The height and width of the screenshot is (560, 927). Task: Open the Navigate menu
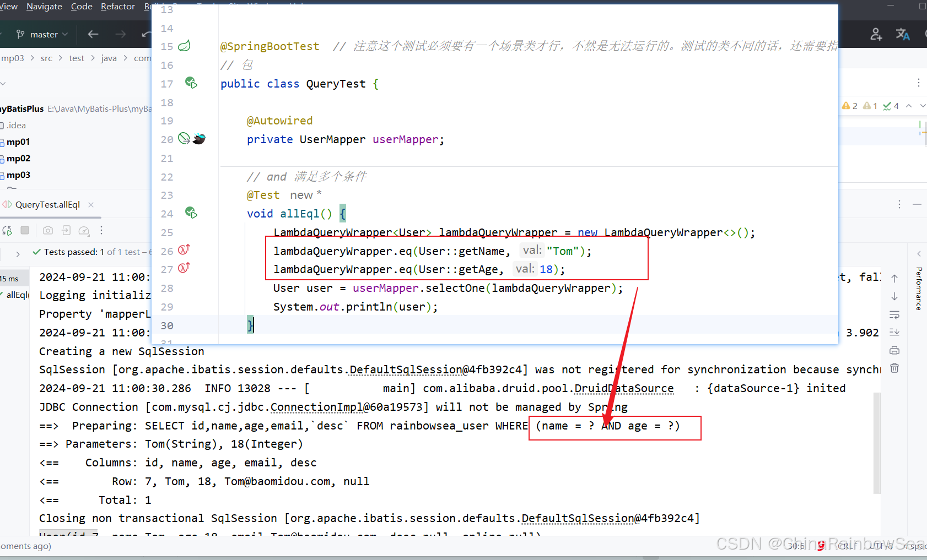[x=44, y=6]
